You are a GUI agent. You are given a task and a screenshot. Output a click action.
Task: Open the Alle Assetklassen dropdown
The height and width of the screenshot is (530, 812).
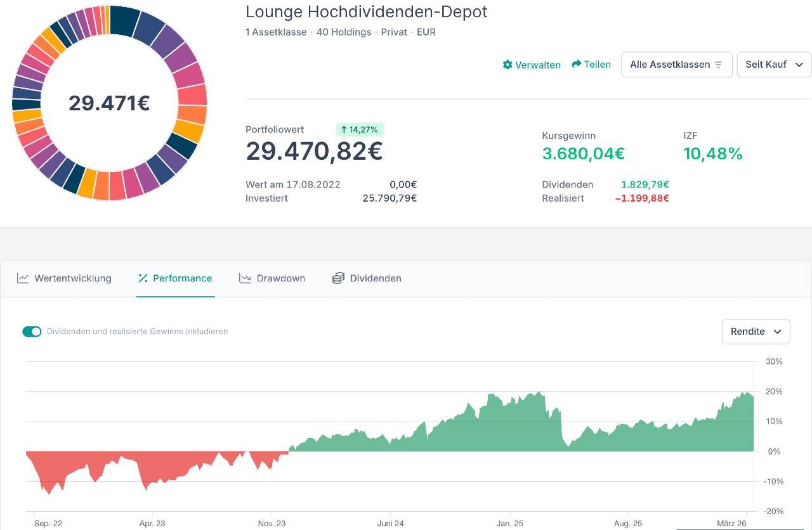676,65
